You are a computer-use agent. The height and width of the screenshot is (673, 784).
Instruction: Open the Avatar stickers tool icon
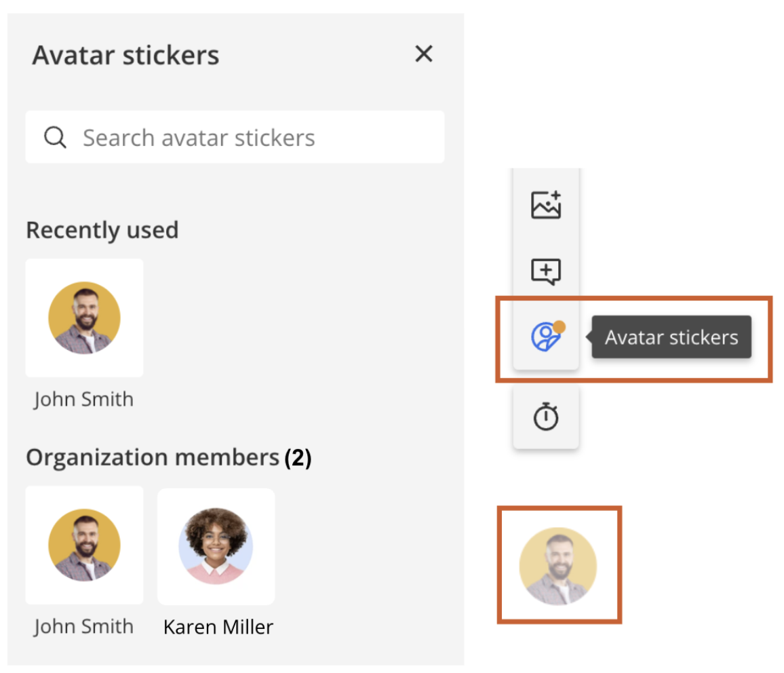point(547,336)
